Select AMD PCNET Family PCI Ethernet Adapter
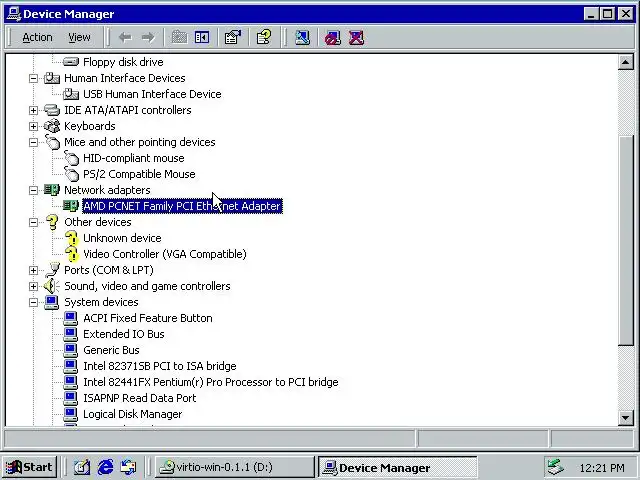 [x=182, y=206]
